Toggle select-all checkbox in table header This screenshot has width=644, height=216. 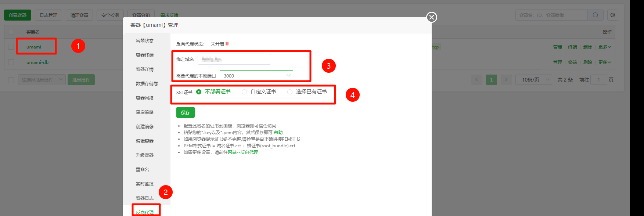[11, 32]
